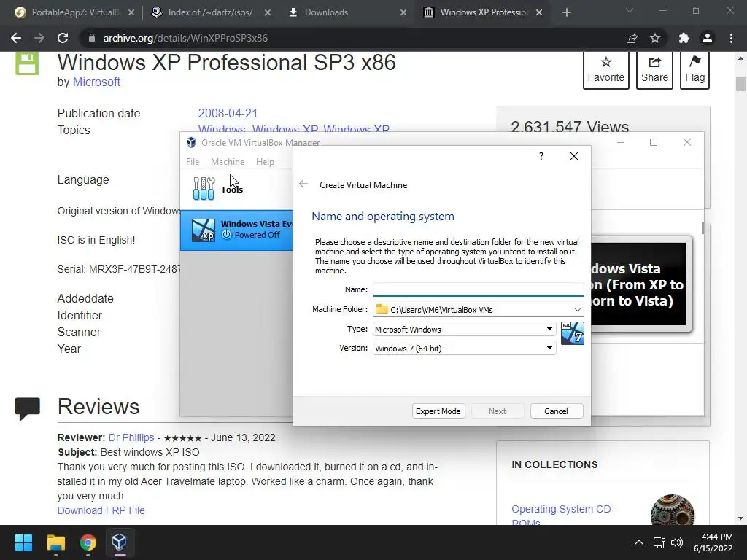
Task: Open the Version dropdown Windows 7 (64-bit)
Action: [465, 348]
